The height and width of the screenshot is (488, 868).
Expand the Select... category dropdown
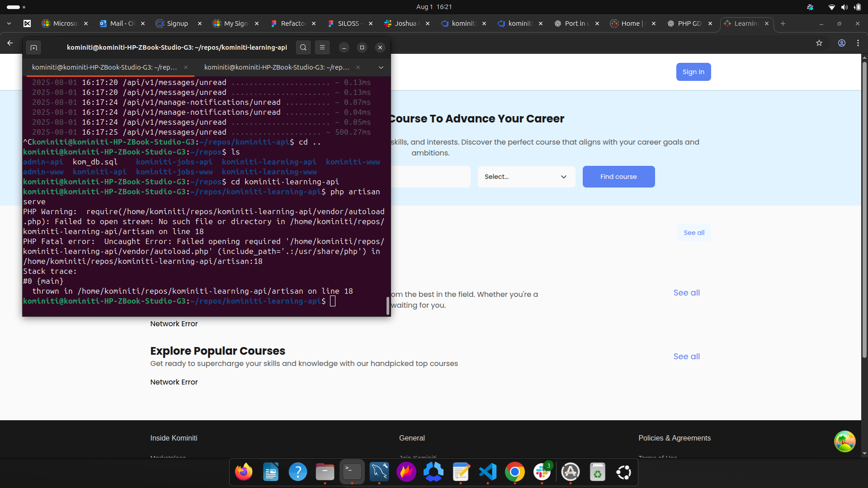[526, 177]
